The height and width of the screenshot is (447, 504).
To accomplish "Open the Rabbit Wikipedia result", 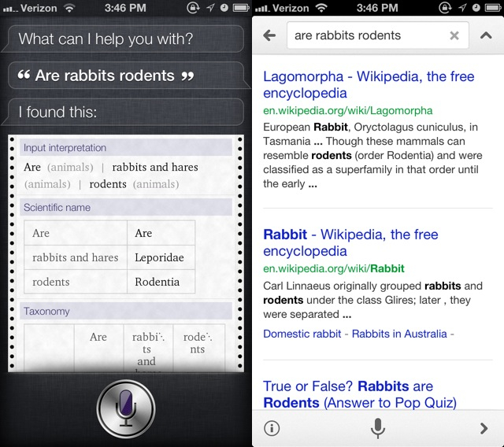I will [350, 242].
